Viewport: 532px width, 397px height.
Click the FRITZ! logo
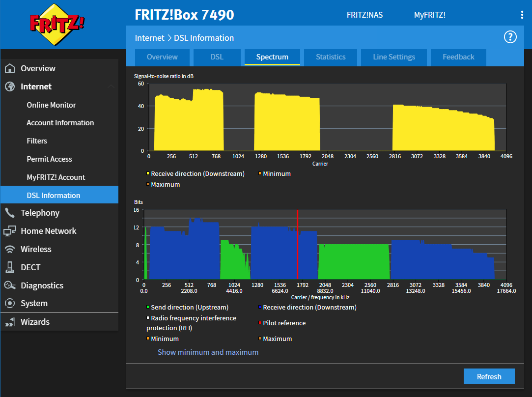tap(56, 25)
